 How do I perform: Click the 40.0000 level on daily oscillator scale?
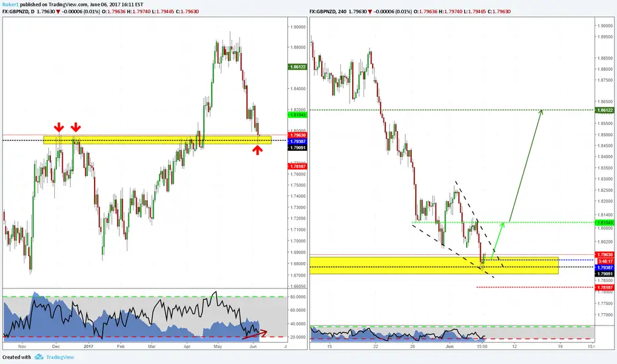[299, 324]
